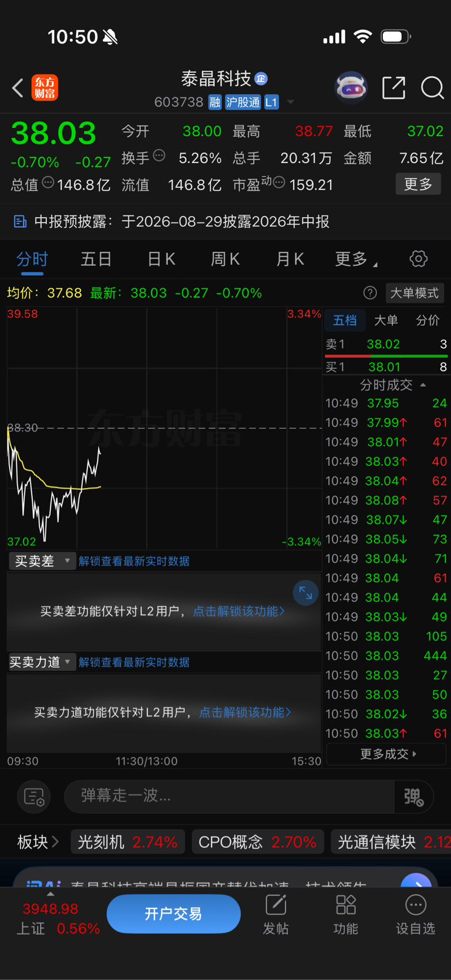
Task: Tap the 10:50 trade row with volume 105
Action: 386,636
